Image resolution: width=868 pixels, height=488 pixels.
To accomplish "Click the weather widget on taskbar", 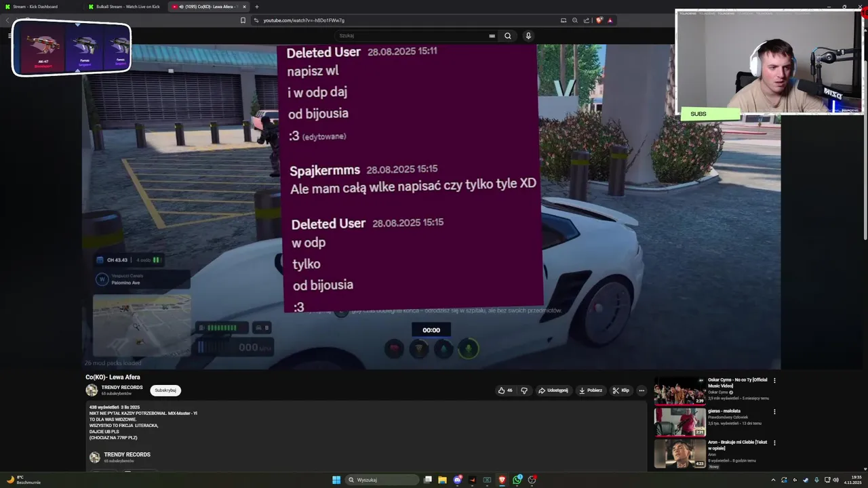I will (x=24, y=480).
